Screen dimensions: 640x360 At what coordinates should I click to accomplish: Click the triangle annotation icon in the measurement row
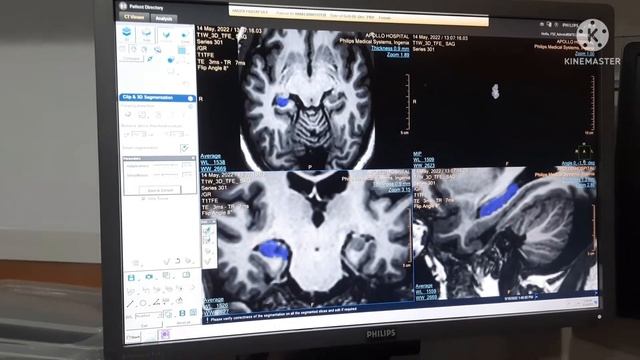point(179,301)
